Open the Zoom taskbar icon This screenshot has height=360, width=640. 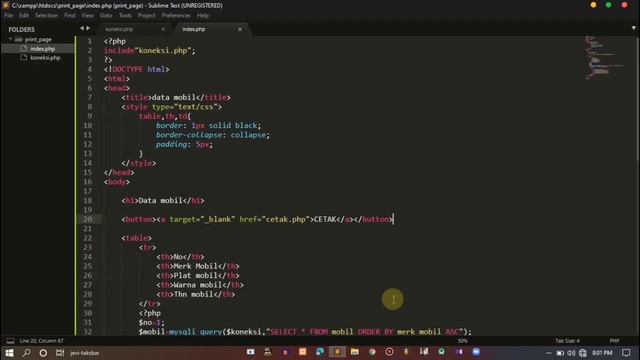476,352
